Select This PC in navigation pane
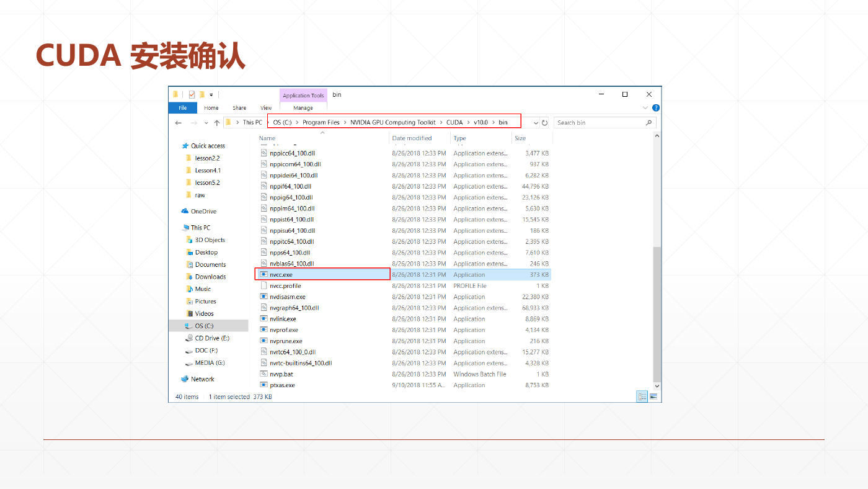This screenshot has width=868, height=489. click(200, 228)
